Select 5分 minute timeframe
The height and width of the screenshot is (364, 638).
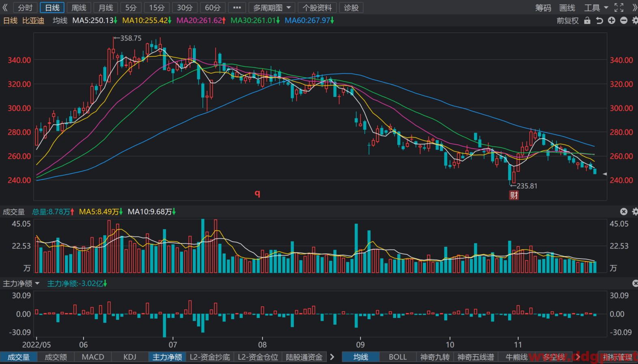[131, 8]
